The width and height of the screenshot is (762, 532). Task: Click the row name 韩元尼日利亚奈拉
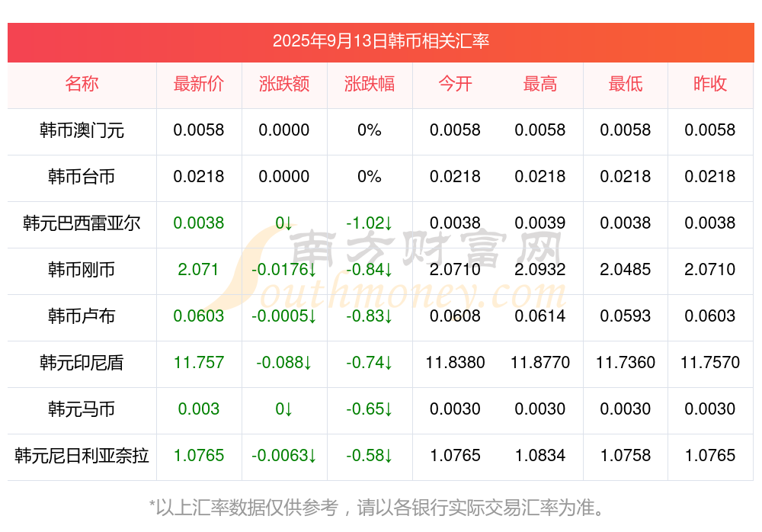click(x=82, y=456)
